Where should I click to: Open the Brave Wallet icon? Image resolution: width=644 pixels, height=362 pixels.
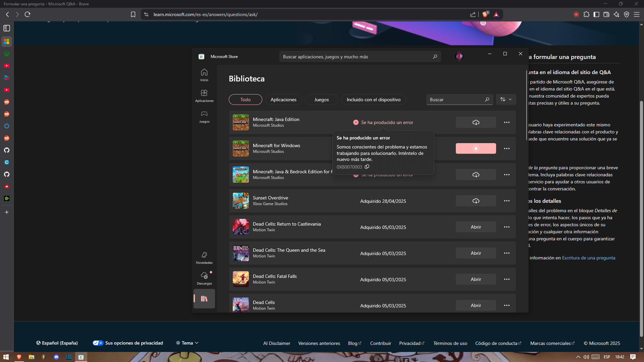tap(606, 14)
